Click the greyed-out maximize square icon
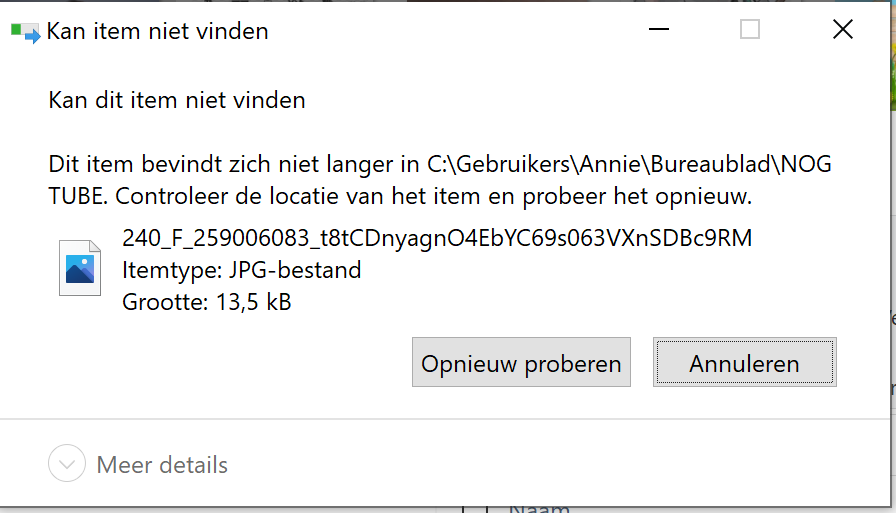The image size is (896, 513). 750,29
